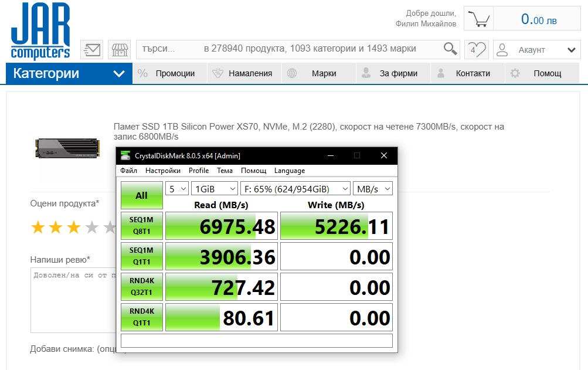This screenshot has width=588, height=370.
Task: Run the RND4K Q1T1 test
Action: tap(142, 317)
